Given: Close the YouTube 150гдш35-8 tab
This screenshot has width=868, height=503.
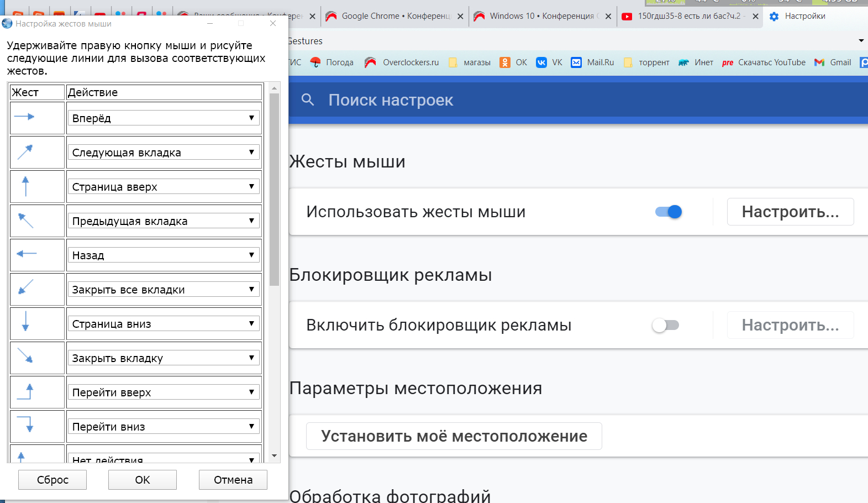Looking at the screenshot, I should tap(755, 17).
